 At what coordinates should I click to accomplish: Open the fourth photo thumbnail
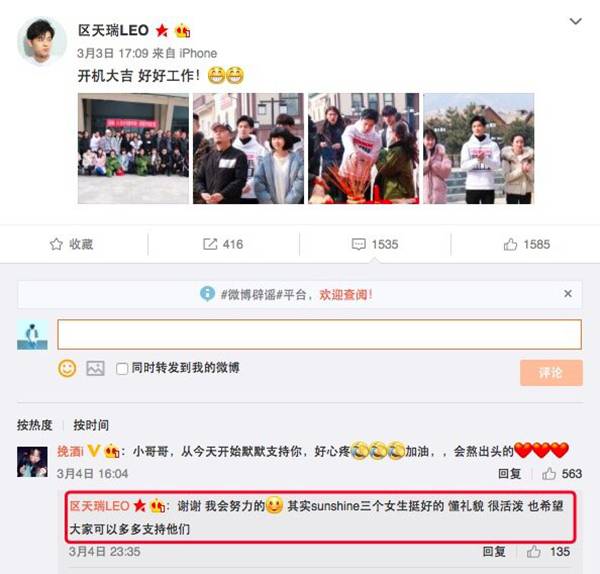point(478,148)
